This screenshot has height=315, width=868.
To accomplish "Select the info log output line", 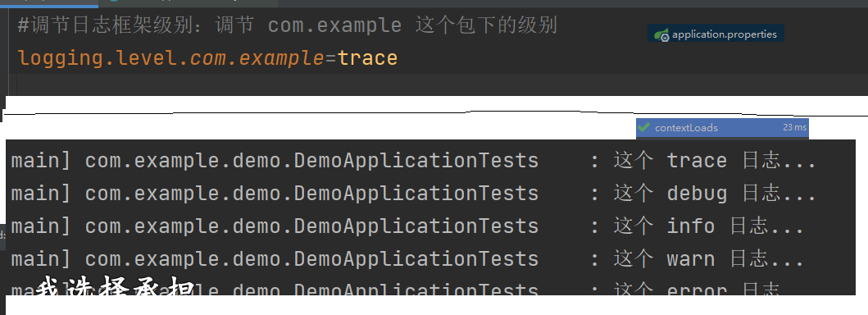I will coord(407,226).
